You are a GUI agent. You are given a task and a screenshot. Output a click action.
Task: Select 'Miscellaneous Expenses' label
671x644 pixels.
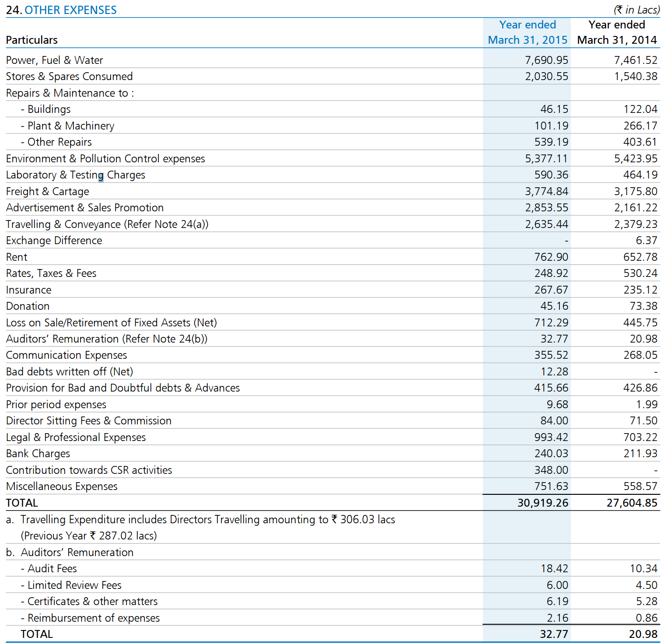click(62, 486)
